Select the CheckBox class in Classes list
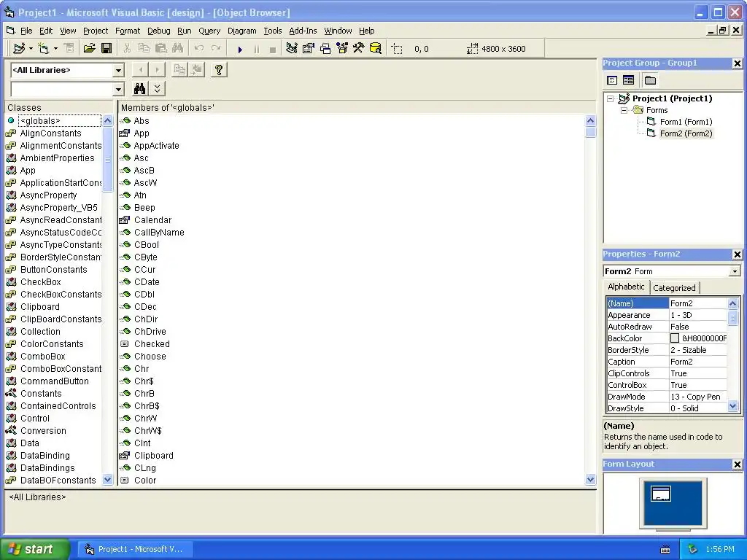Screen dimensions: 747x560 [41, 282]
